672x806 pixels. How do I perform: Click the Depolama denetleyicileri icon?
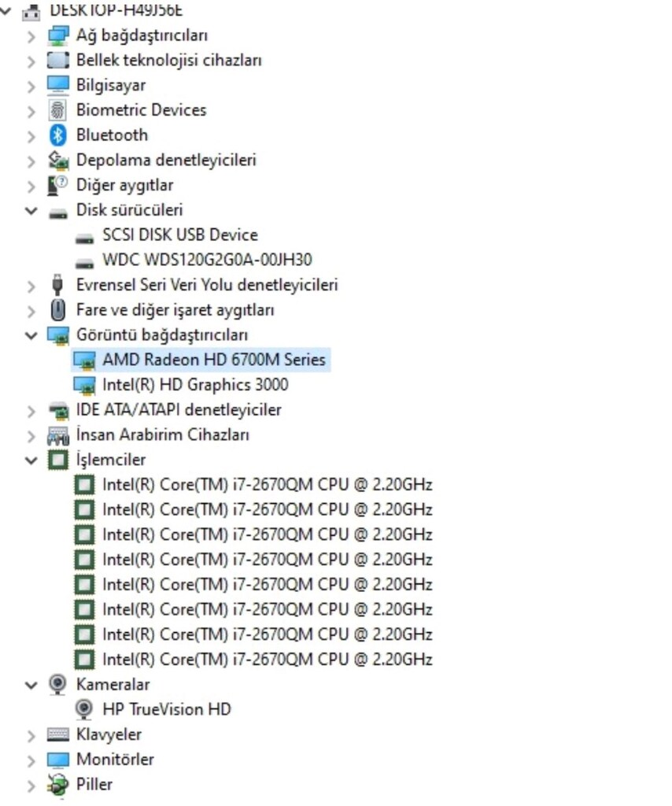[57, 161]
